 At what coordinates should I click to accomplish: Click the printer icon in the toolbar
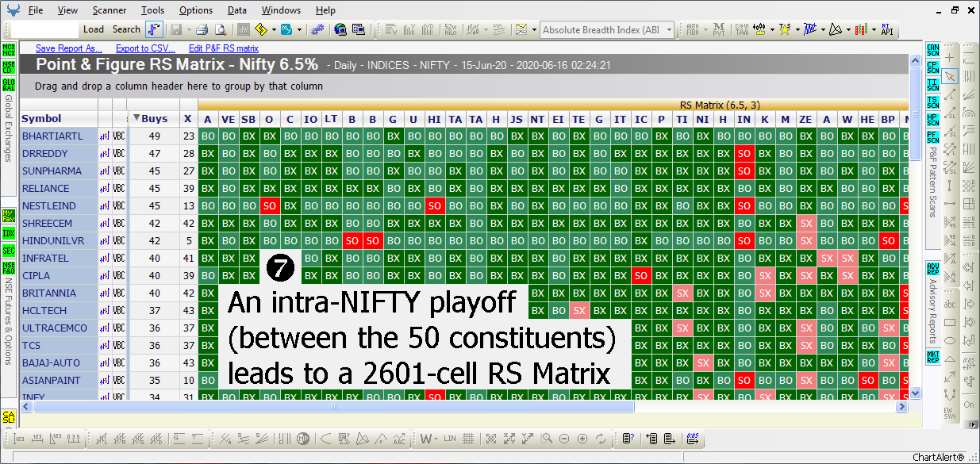202,29
